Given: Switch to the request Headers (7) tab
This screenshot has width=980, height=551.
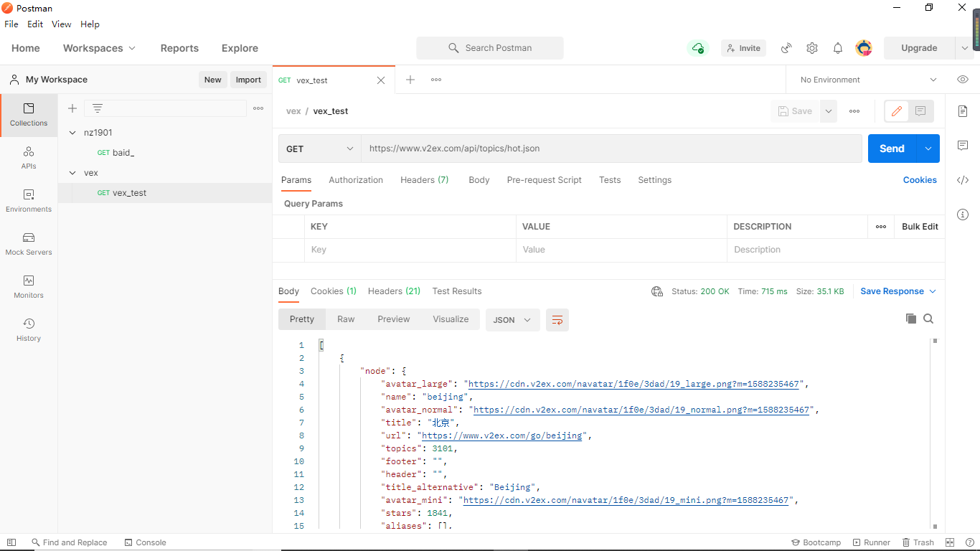Looking at the screenshot, I should coord(425,180).
